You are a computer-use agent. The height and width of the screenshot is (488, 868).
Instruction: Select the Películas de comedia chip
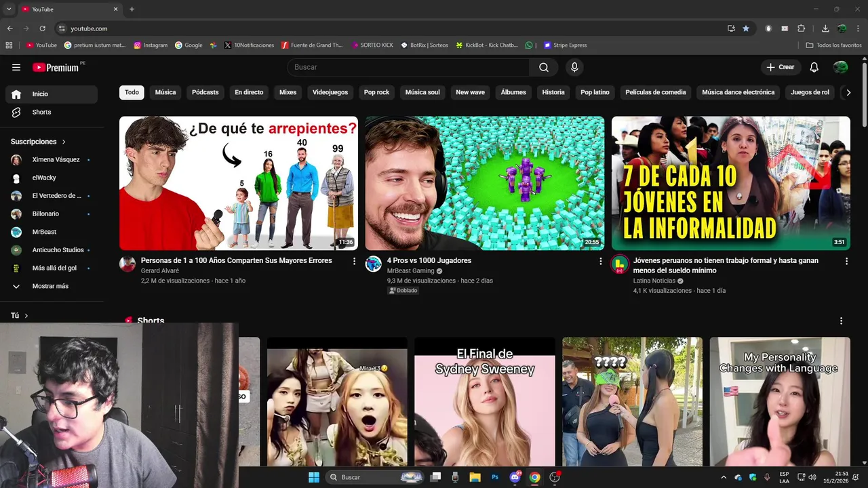coord(656,92)
